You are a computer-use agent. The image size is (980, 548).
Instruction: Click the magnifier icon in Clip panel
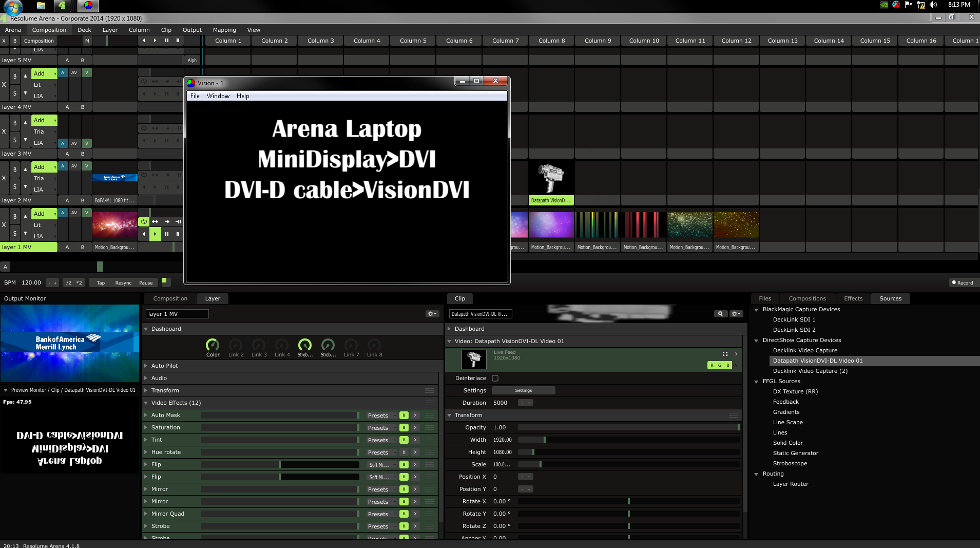pyautogui.click(x=720, y=314)
